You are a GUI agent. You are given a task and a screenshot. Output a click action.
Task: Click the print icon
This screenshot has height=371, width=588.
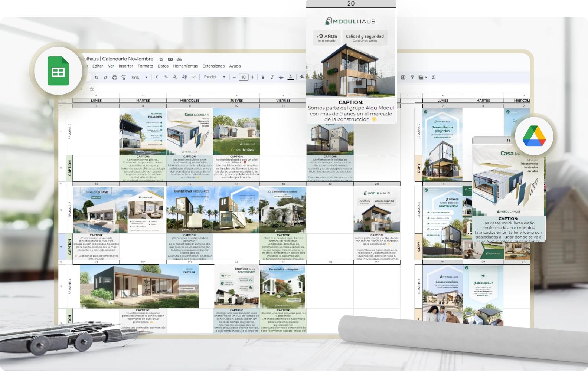115,78
